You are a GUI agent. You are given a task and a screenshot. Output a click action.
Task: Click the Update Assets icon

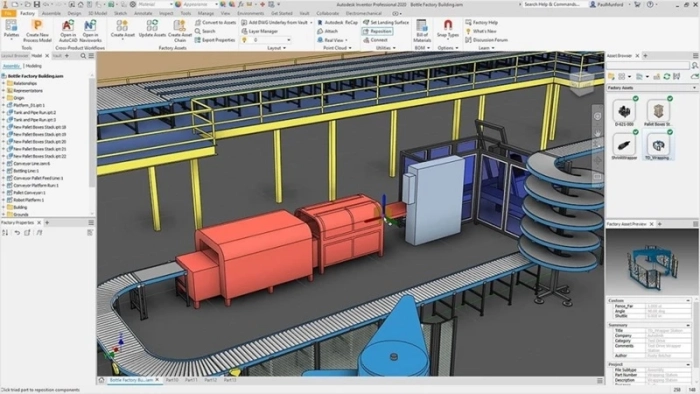coord(152,29)
